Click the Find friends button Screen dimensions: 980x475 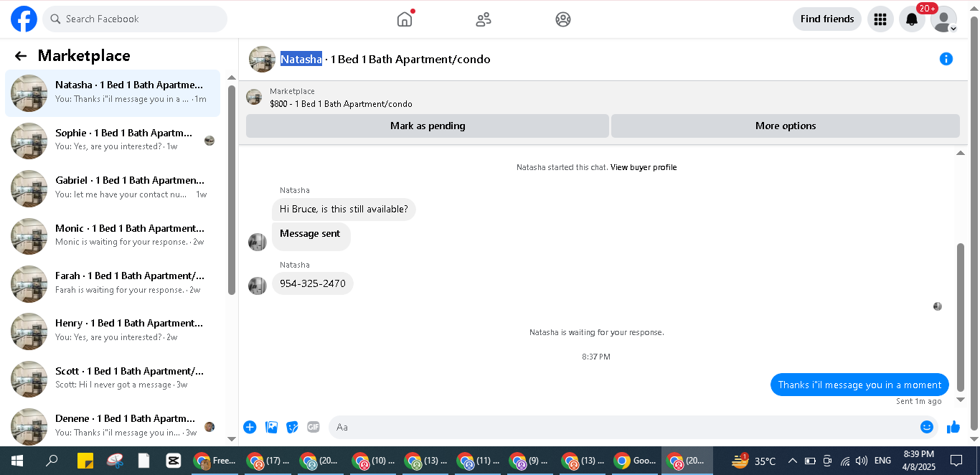826,19
